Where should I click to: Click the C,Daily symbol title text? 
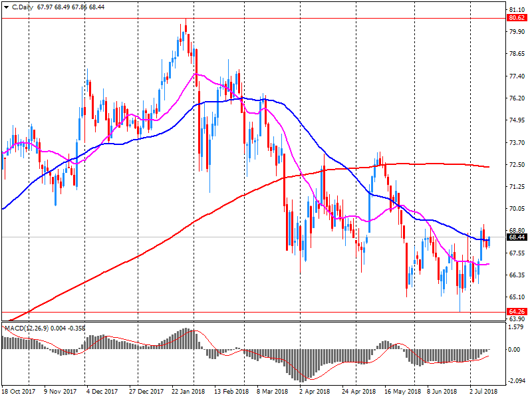pyautogui.click(x=23, y=6)
